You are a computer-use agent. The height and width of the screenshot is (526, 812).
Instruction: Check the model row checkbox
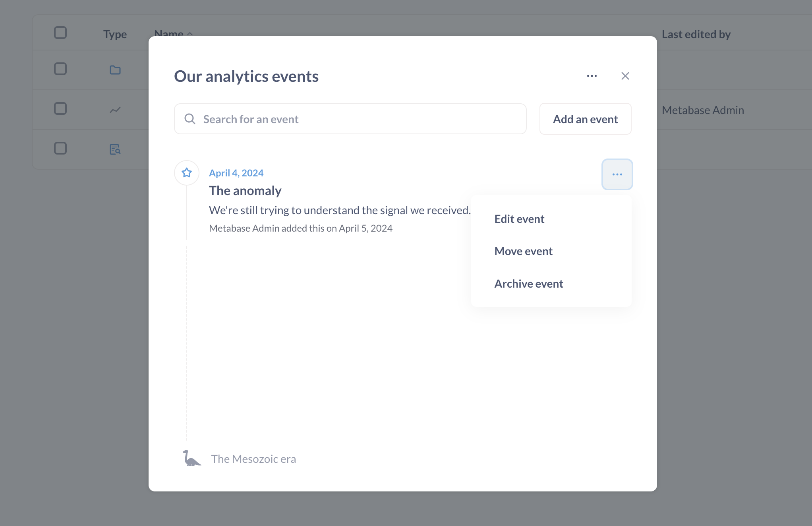(60, 148)
